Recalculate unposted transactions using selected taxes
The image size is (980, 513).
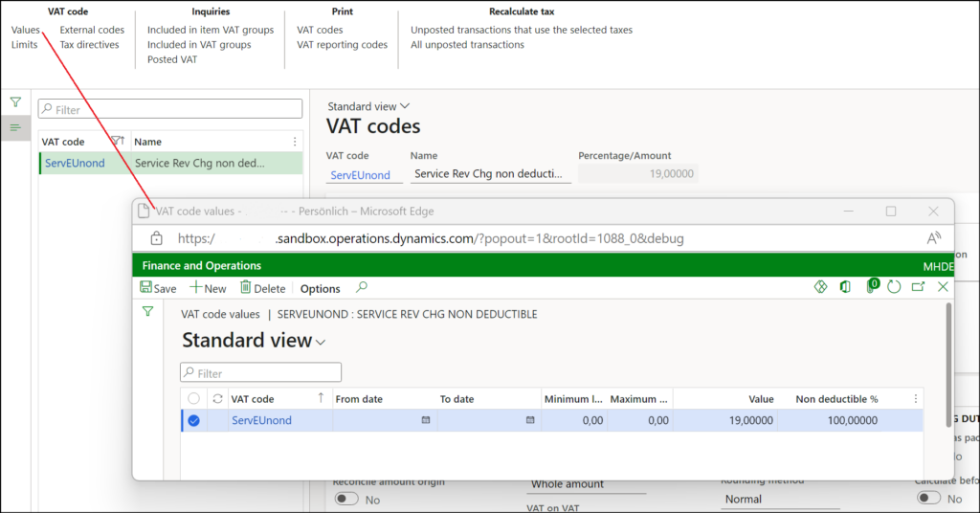pyautogui.click(x=522, y=30)
